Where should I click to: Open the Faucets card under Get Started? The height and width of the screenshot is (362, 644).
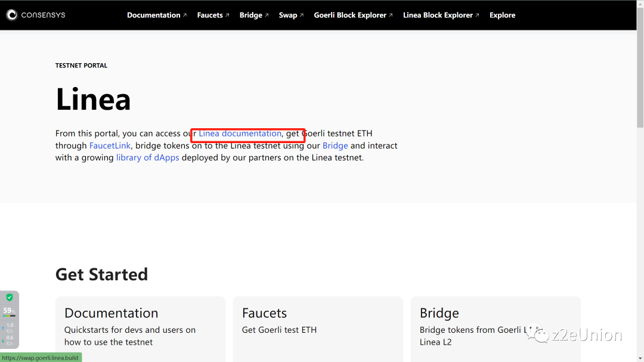[318, 328]
